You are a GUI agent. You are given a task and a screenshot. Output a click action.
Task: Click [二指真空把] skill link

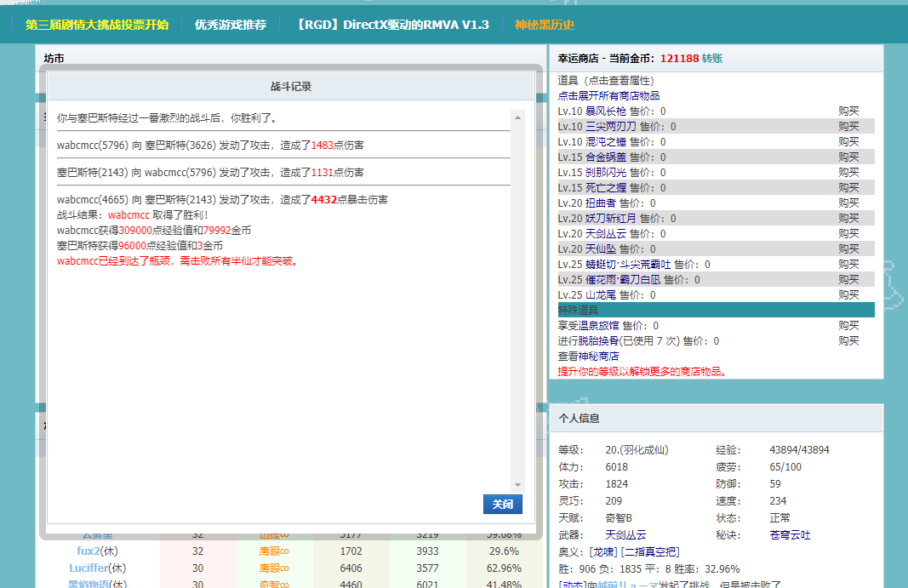pyautogui.click(x=650, y=552)
